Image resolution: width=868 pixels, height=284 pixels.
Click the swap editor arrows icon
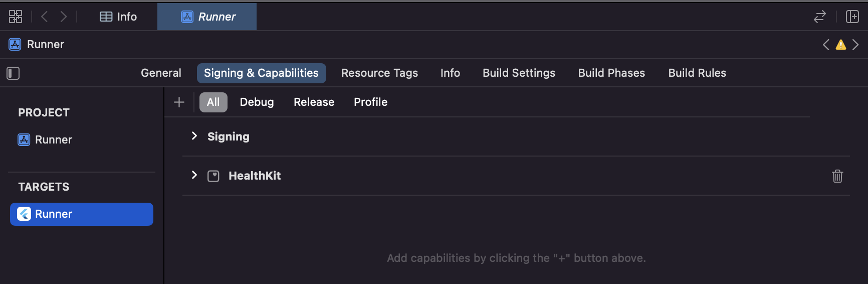pos(819,17)
